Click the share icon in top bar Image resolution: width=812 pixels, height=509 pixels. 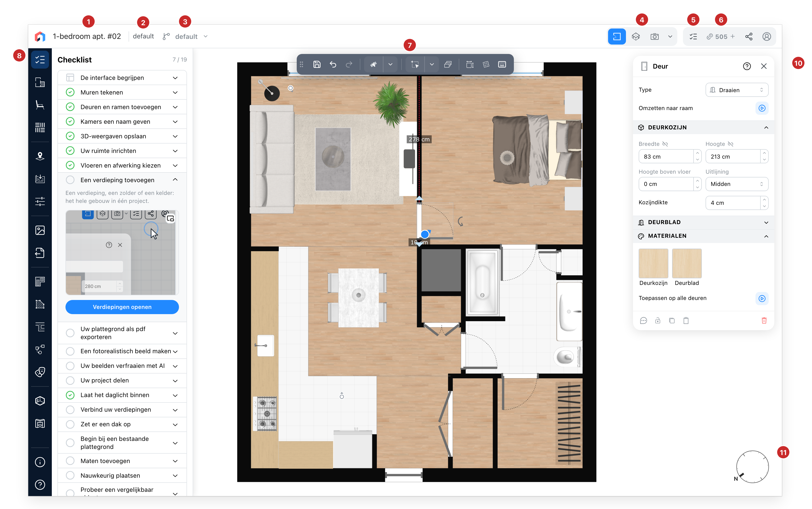click(748, 36)
